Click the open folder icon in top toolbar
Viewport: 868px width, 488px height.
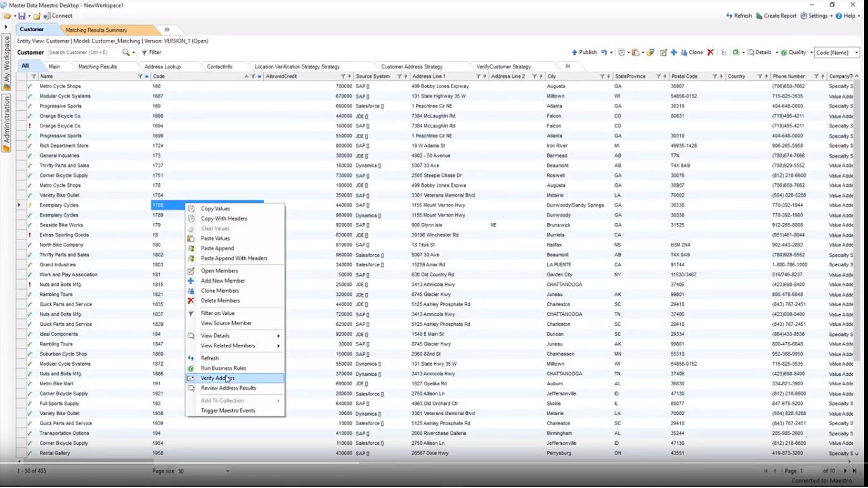(7, 16)
